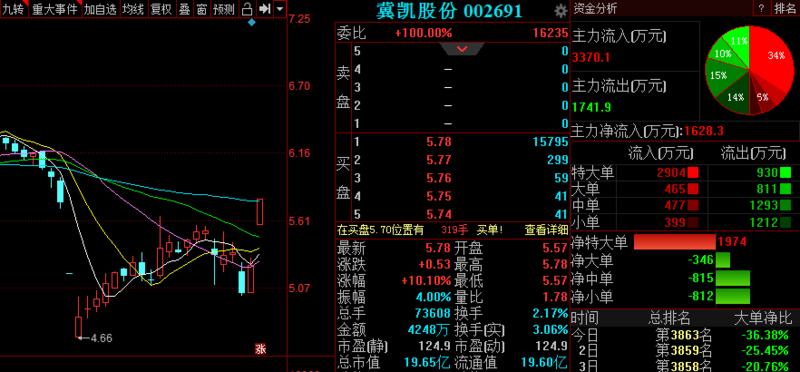Click the red down chevron in order book
Screen dimensions: 800x372
pos(462,49)
